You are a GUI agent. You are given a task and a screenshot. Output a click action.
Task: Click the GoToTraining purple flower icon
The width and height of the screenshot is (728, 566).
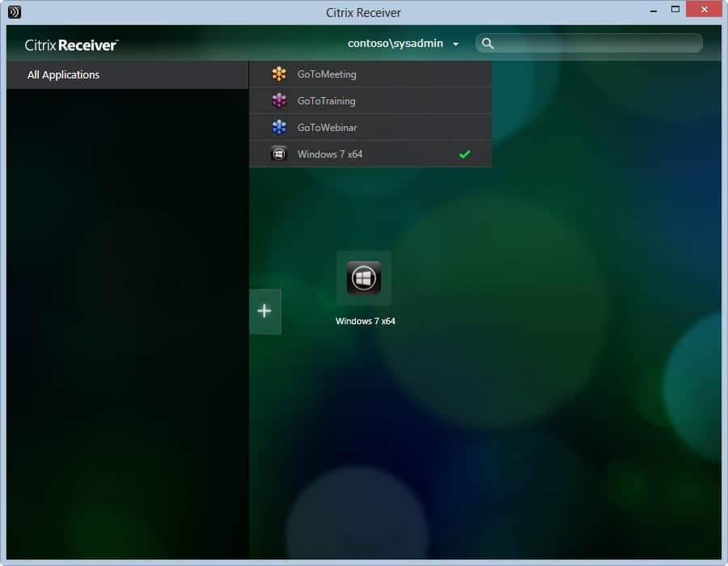pos(279,100)
